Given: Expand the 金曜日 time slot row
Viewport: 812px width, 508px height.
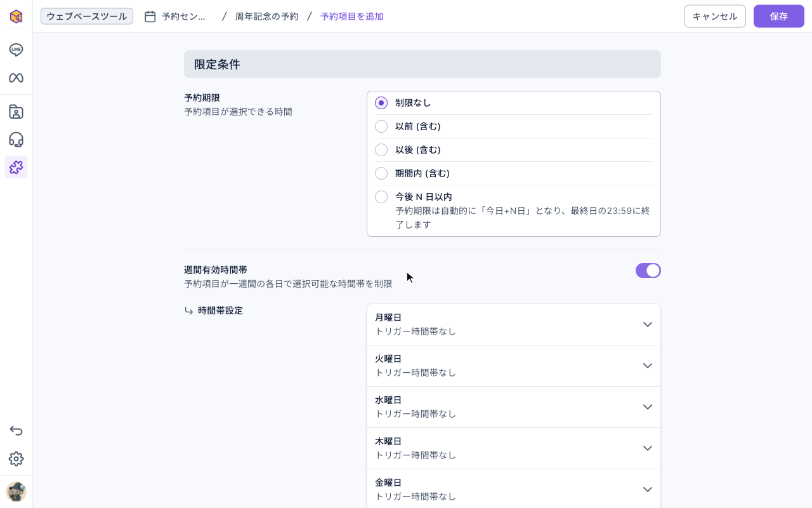Looking at the screenshot, I should tap(514, 489).
